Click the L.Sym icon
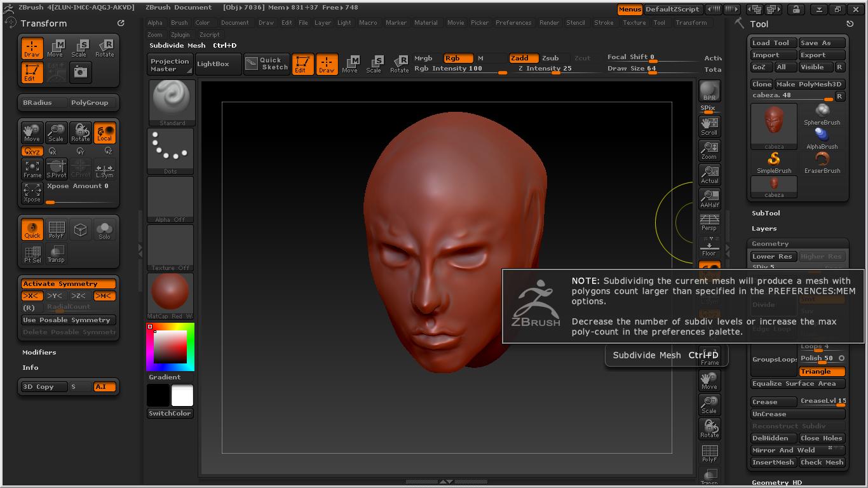Image resolution: width=868 pixels, height=488 pixels. click(x=104, y=168)
